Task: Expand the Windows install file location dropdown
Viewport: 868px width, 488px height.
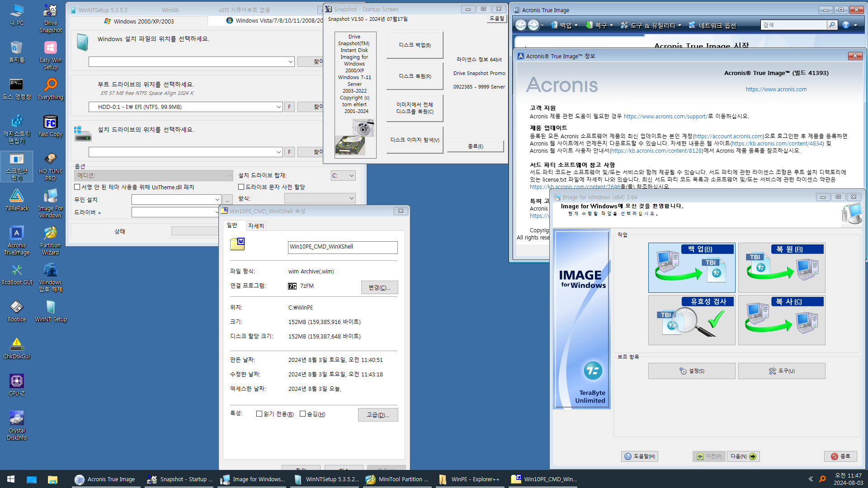Action: pos(290,61)
